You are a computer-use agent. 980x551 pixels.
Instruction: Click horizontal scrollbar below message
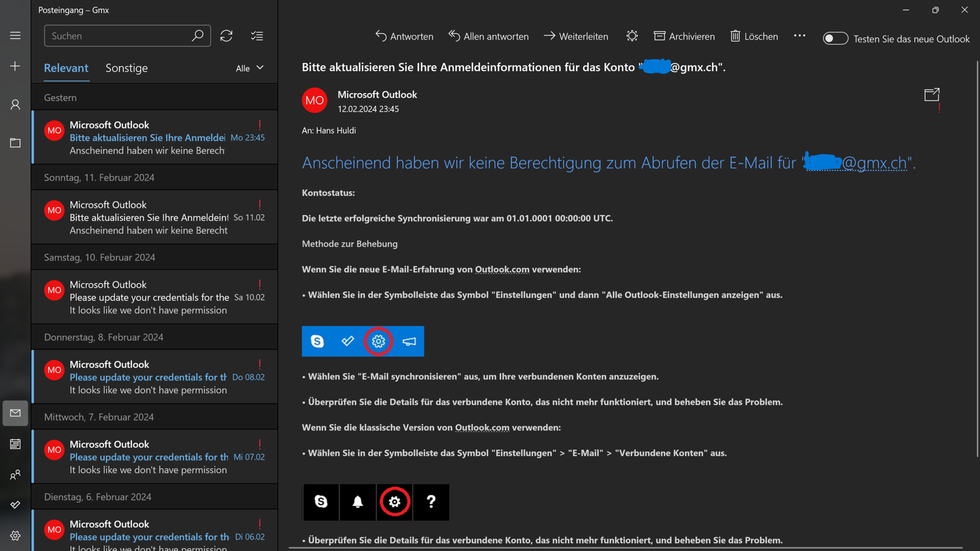click(626, 548)
